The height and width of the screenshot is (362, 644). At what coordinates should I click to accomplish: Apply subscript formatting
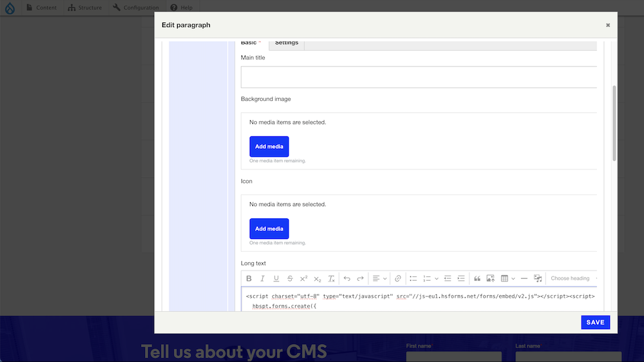tap(317, 278)
